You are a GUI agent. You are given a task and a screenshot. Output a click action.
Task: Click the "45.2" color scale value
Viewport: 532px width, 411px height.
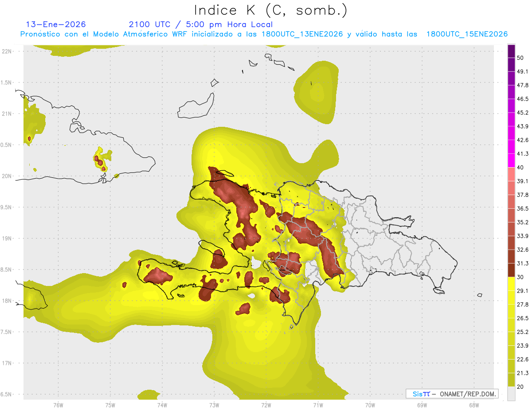(523, 113)
